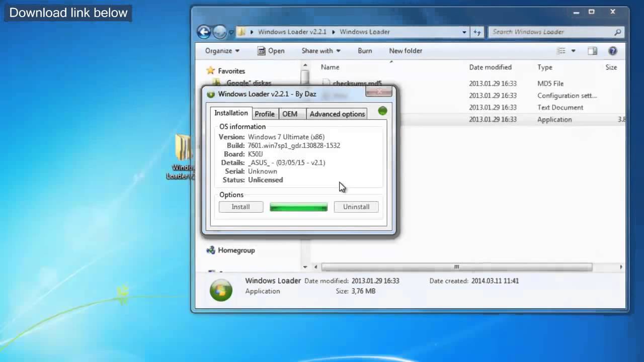644x362 pixels.
Task: Click the Open toolbar button
Action: click(x=271, y=51)
